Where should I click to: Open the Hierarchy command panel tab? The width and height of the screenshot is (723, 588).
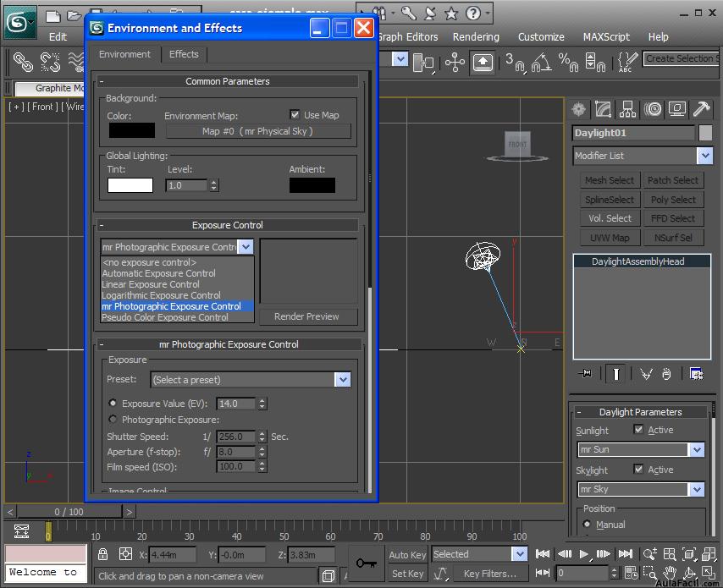coord(627,109)
